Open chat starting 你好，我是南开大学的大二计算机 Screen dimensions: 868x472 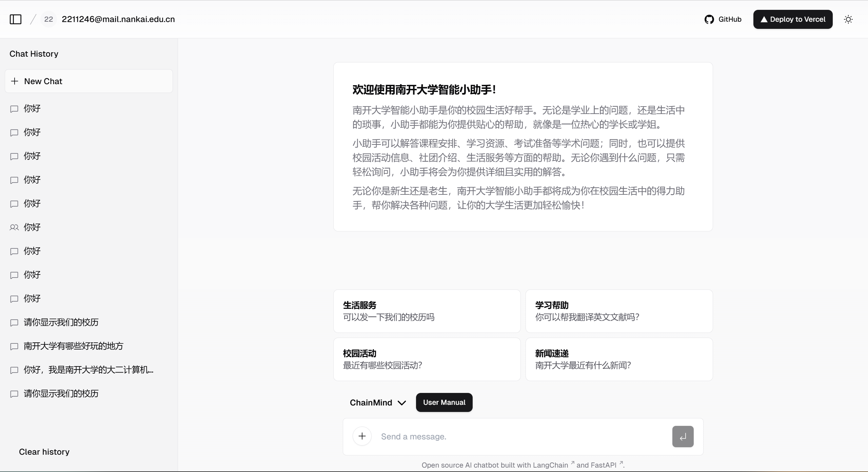[89, 370]
